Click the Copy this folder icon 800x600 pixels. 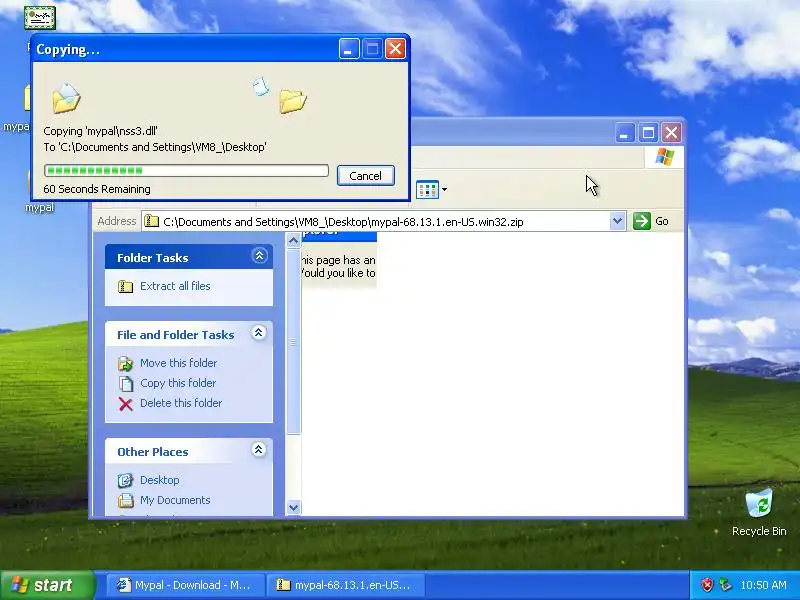click(126, 383)
